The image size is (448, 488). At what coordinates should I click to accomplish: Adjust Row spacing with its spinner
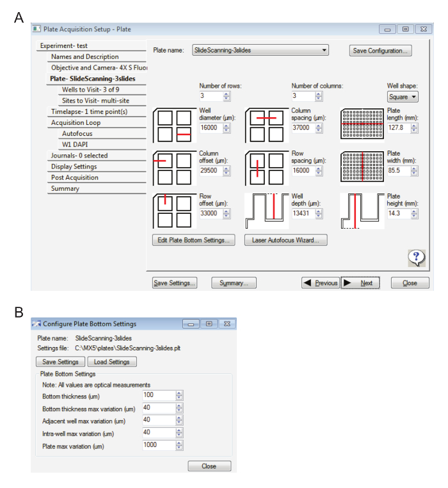[319, 170]
